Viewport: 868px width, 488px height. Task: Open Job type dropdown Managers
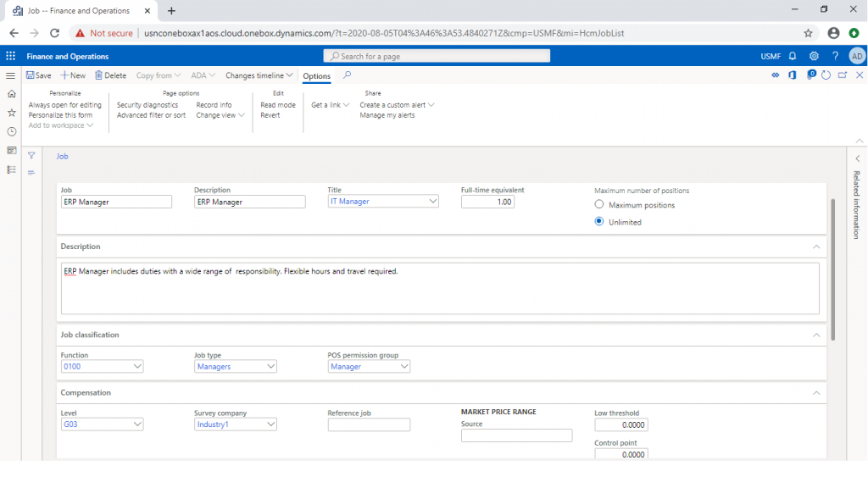pyautogui.click(x=270, y=366)
